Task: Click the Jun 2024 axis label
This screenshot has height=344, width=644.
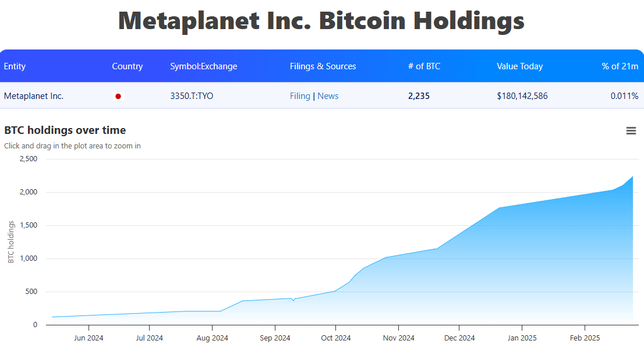Action: click(89, 338)
